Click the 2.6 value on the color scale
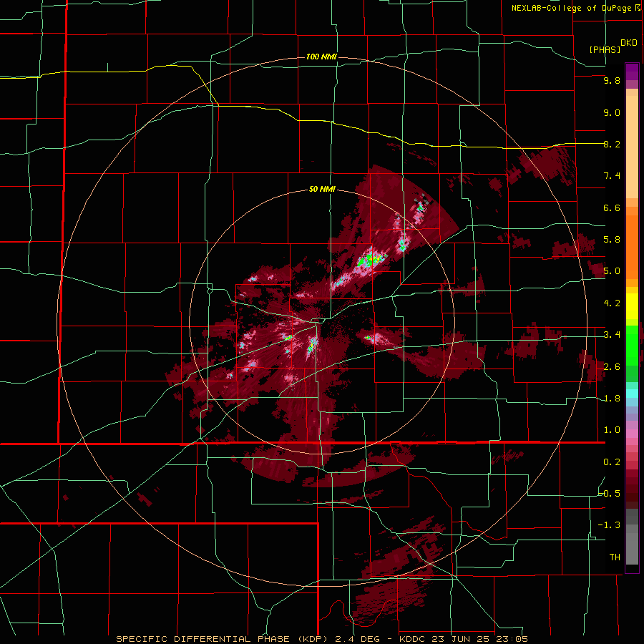Screen dimensions: 644x644 click(612, 367)
